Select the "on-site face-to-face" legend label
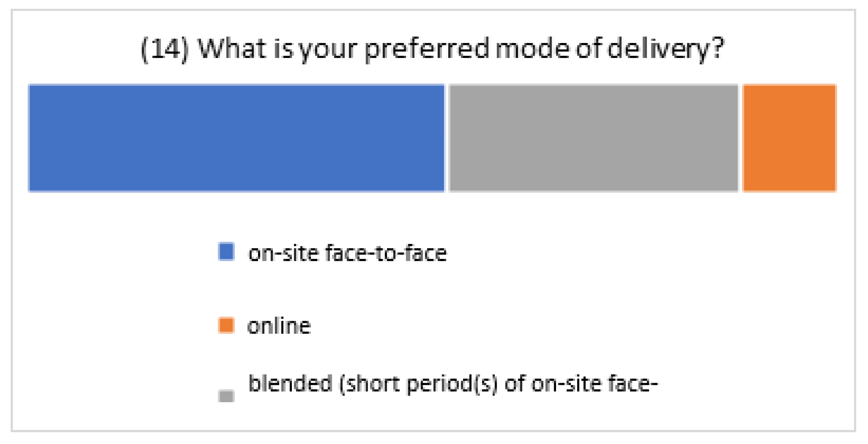The height and width of the screenshot is (444, 868). point(347,253)
